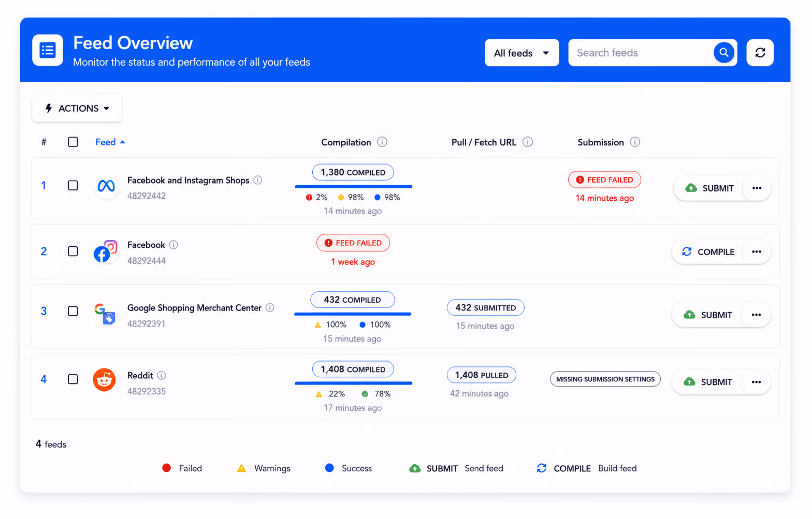Click COMPILE button for Facebook feed
Image resolution: width=812 pixels, height=519 pixels.
click(x=708, y=251)
